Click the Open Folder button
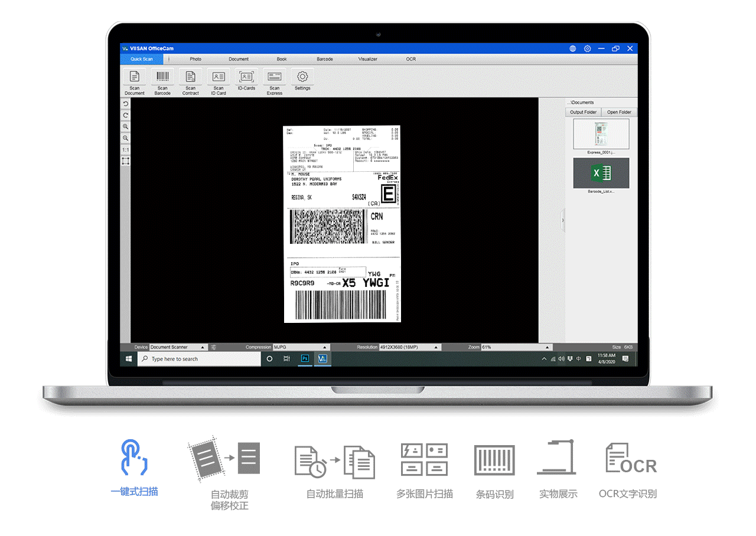This screenshot has height=536, width=756. point(619,112)
